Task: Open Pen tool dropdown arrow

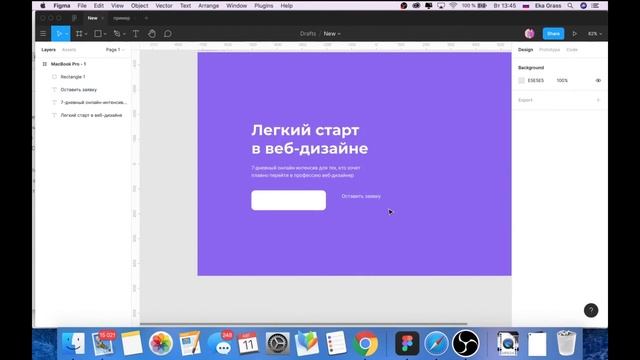Action: [x=124, y=34]
